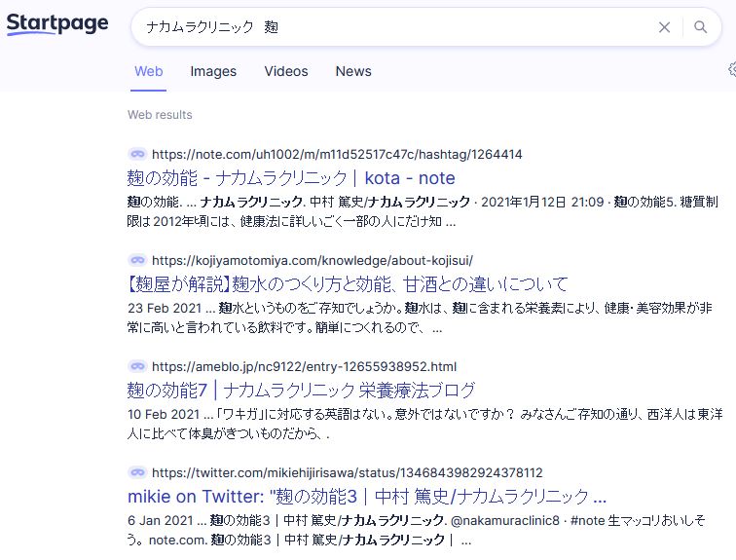
Task: Click the kojiyamotomiya.com about-kojisui URL
Action: point(313,260)
